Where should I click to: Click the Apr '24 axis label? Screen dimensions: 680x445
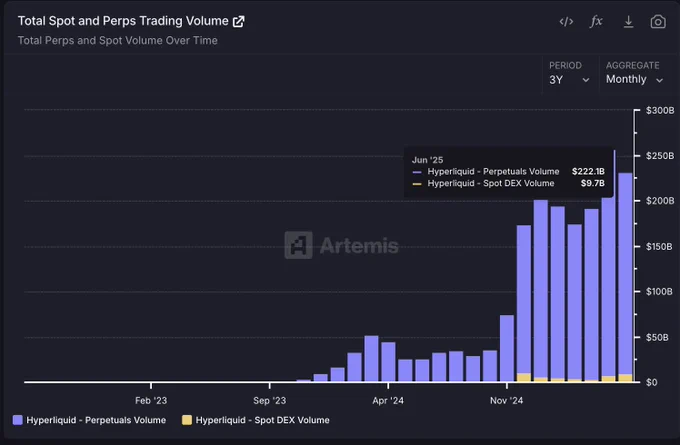click(388, 400)
